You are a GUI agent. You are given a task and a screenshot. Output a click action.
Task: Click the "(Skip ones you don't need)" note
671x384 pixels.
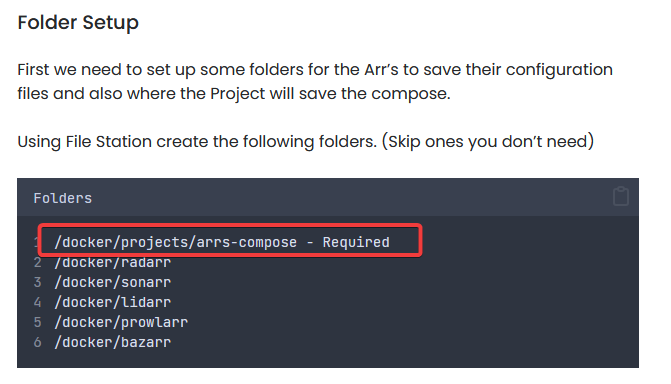[488, 141]
